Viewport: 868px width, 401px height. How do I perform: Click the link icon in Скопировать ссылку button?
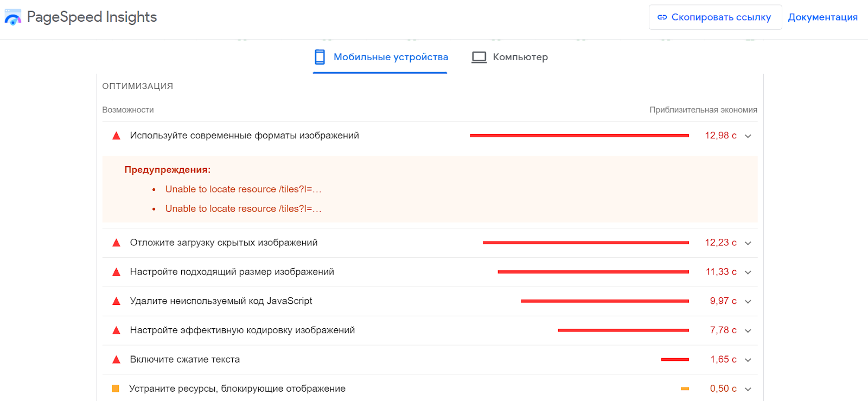pos(662,17)
